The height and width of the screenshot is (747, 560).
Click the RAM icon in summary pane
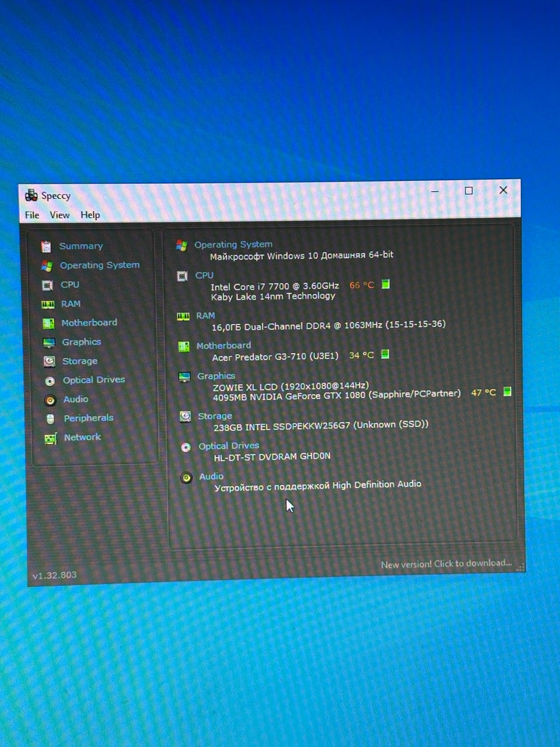[x=183, y=316]
